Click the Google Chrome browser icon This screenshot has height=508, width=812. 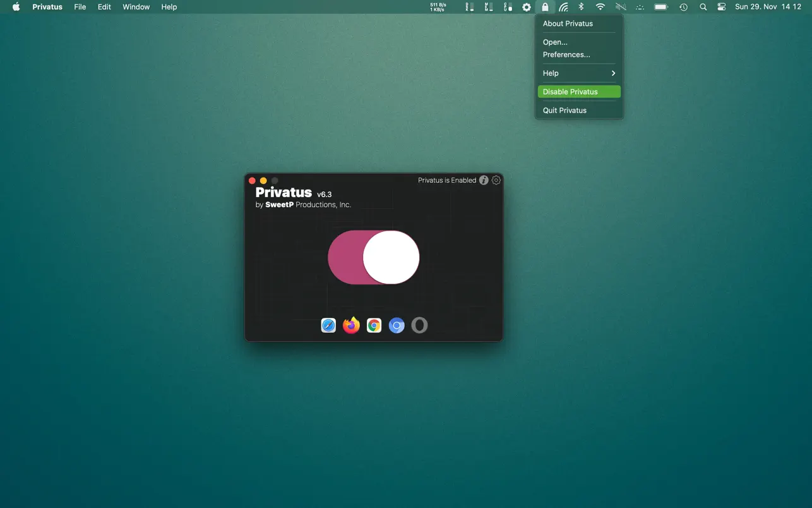374,325
